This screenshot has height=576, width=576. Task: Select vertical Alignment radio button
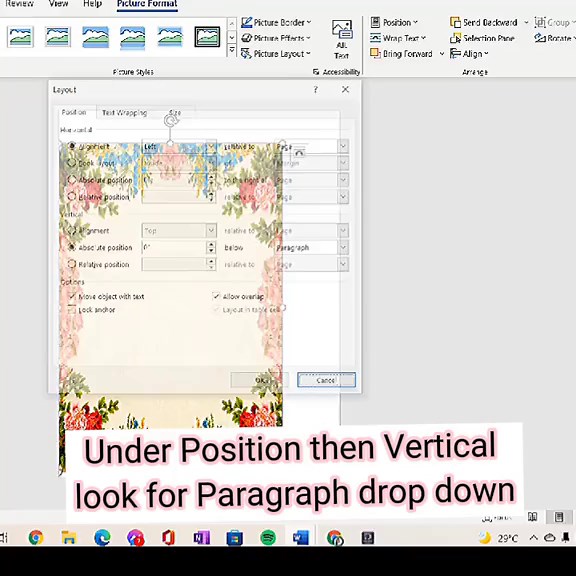[x=72, y=231]
